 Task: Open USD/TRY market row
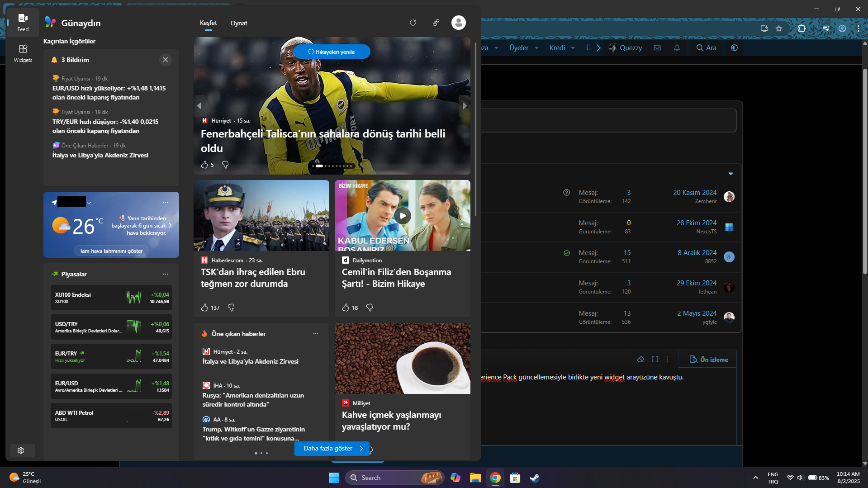pos(111,327)
